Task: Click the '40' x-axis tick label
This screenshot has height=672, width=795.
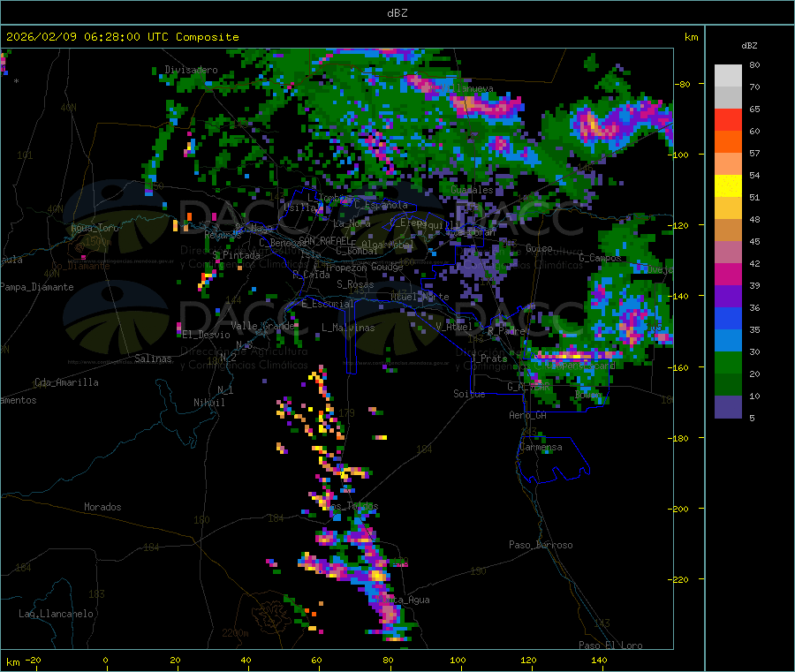Action: tap(246, 660)
